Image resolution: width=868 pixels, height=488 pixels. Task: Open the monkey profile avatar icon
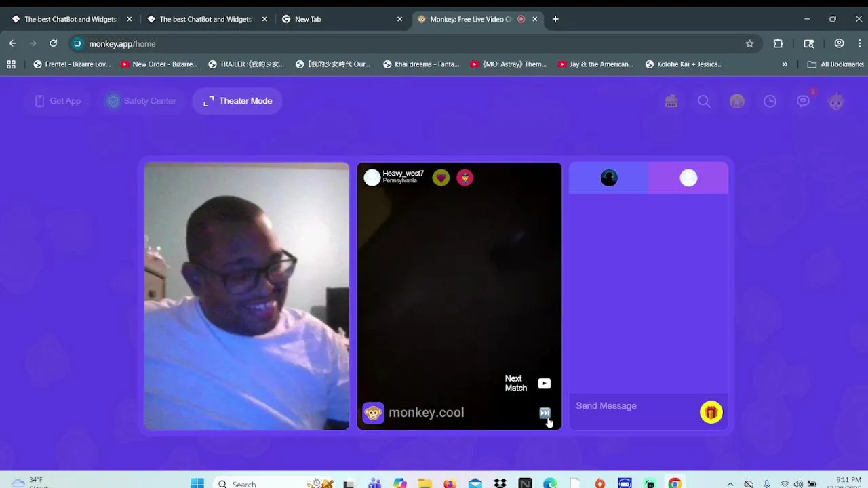(x=836, y=101)
